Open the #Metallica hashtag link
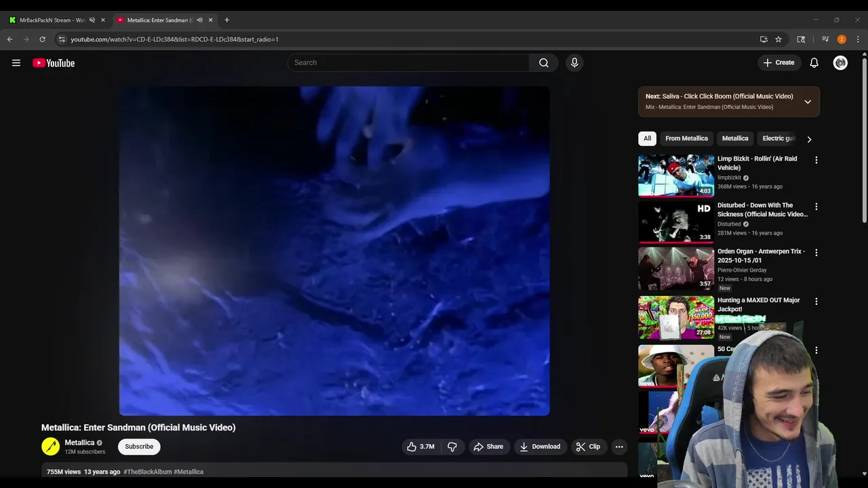This screenshot has width=868, height=488. coord(189,472)
